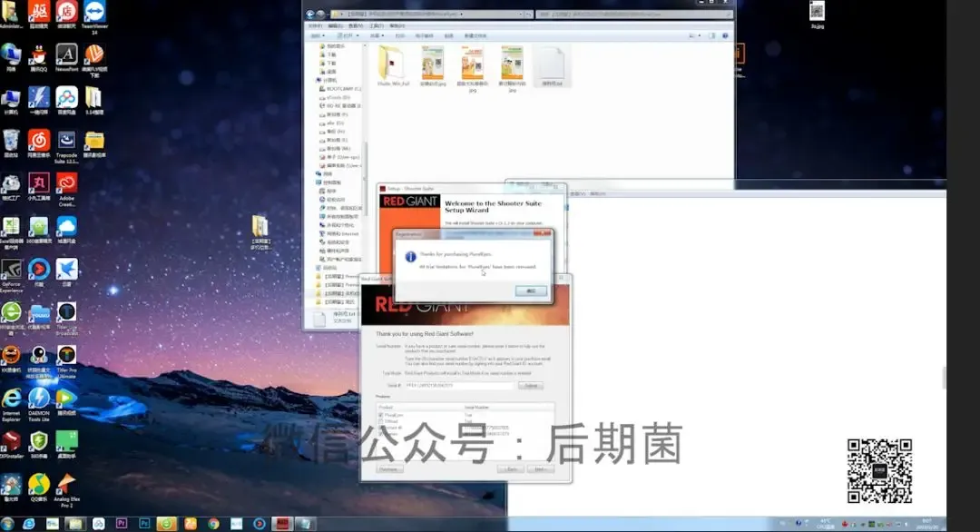
Task: Click OK in the Registration dialog
Action: [x=531, y=291]
